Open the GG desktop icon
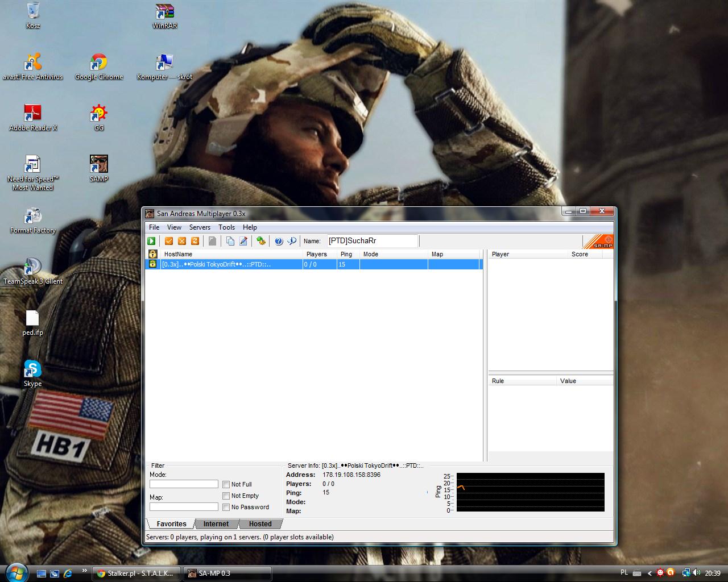This screenshot has width=728, height=582. pos(99,118)
